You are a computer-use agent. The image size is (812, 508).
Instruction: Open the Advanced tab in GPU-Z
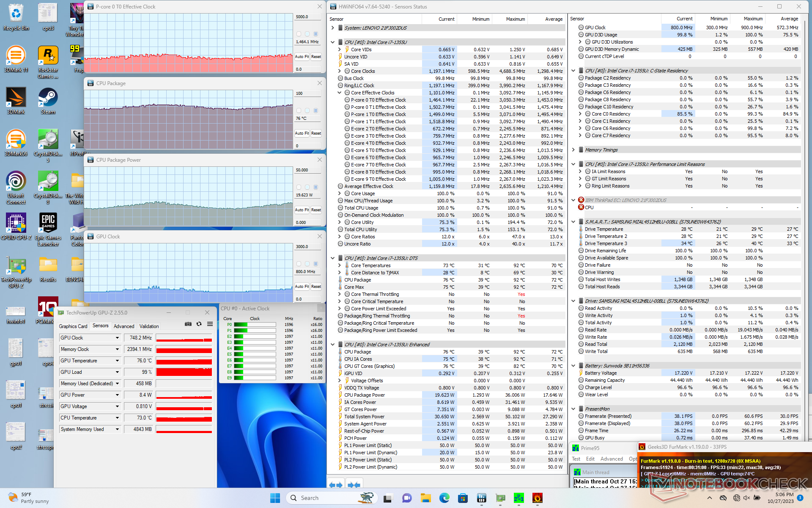click(124, 326)
